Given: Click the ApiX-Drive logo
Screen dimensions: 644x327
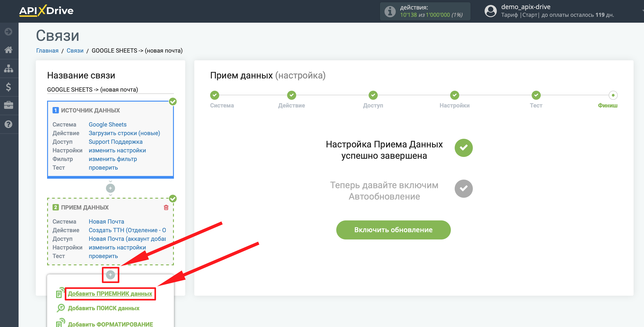Looking at the screenshot, I should tap(46, 11).
